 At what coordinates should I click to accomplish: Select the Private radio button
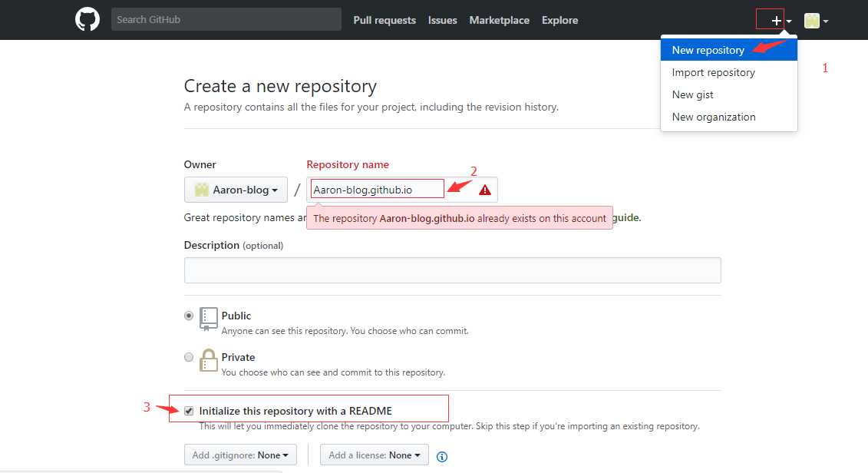click(x=189, y=357)
